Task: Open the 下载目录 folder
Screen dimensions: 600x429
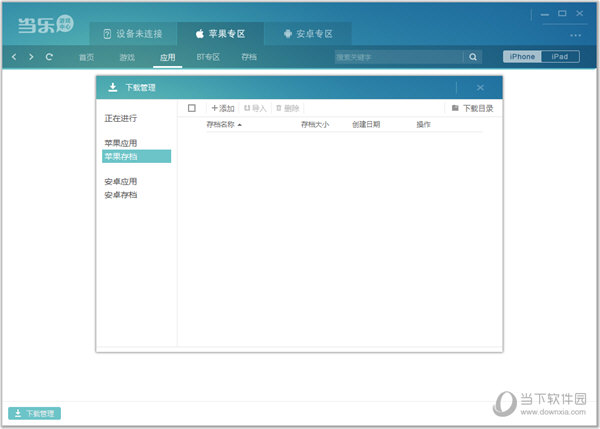Action: [472, 108]
